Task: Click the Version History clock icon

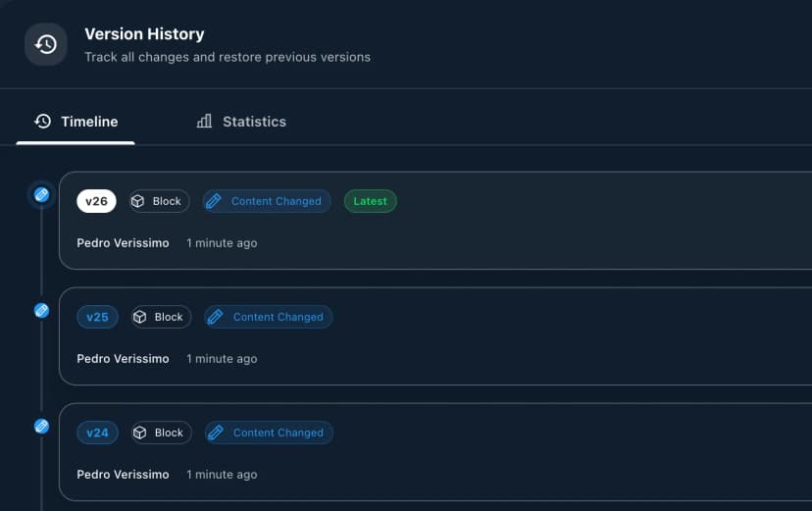Action: coord(45,44)
